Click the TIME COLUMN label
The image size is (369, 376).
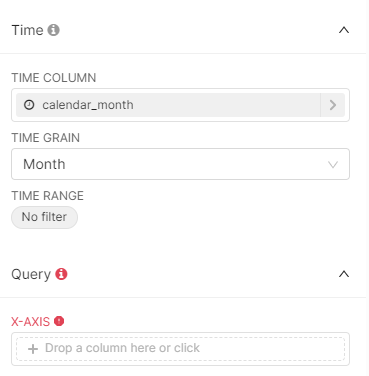pyautogui.click(x=54, y=78)
